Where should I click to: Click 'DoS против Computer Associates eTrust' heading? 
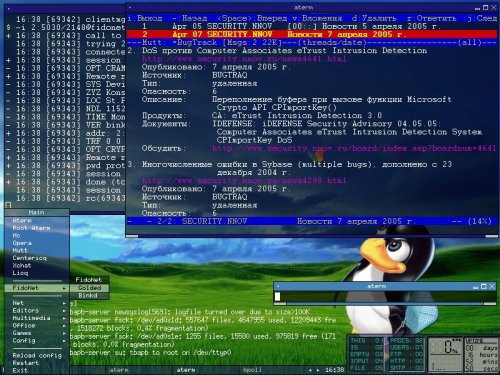click(284, 51)
